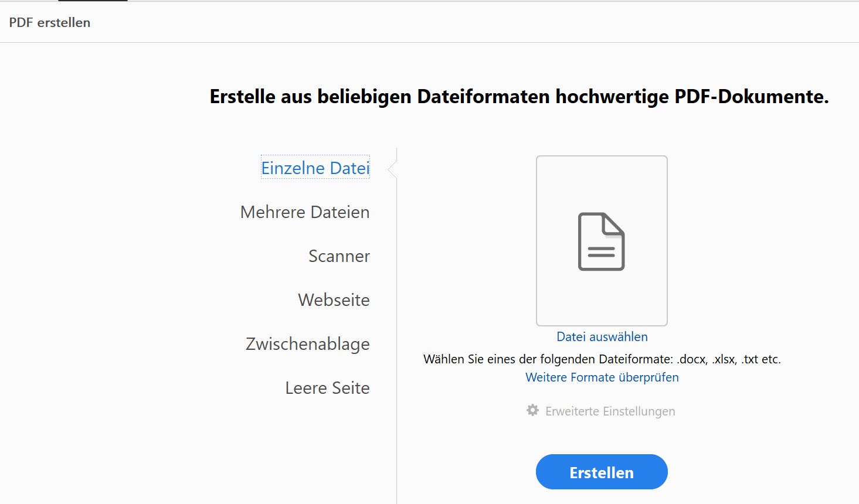Start creating a PDF with Erstellen
The width and height of the screenshot is (859, 504).
click(x=601, y=472)
